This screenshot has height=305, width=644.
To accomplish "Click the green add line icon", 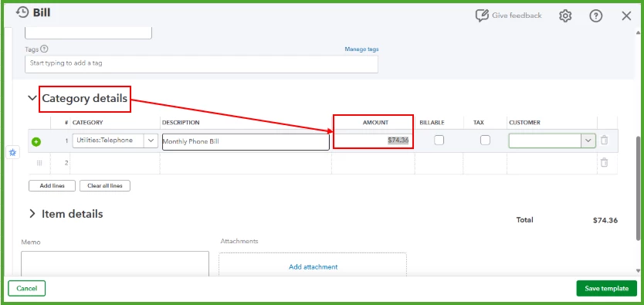I will 36,141.
